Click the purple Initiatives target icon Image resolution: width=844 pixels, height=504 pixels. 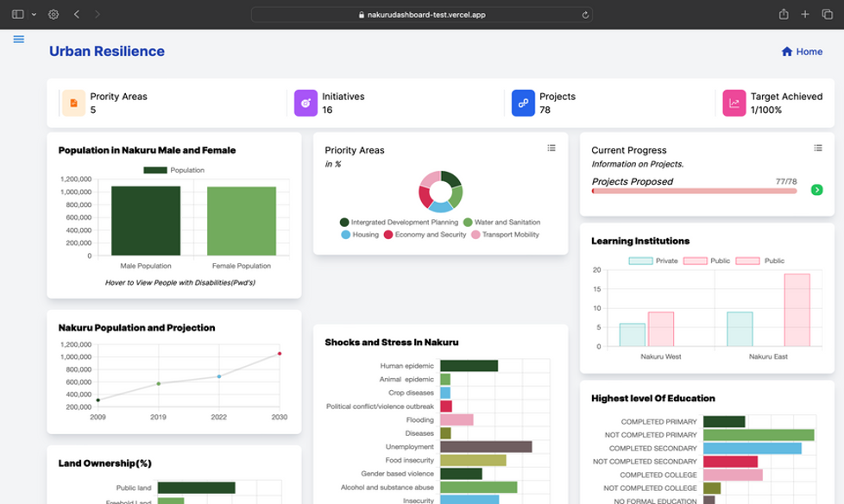305,103
